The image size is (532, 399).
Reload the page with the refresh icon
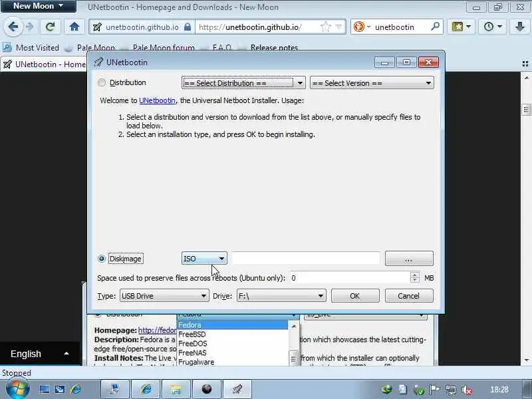pyautogui.click(x=51, y=27)
